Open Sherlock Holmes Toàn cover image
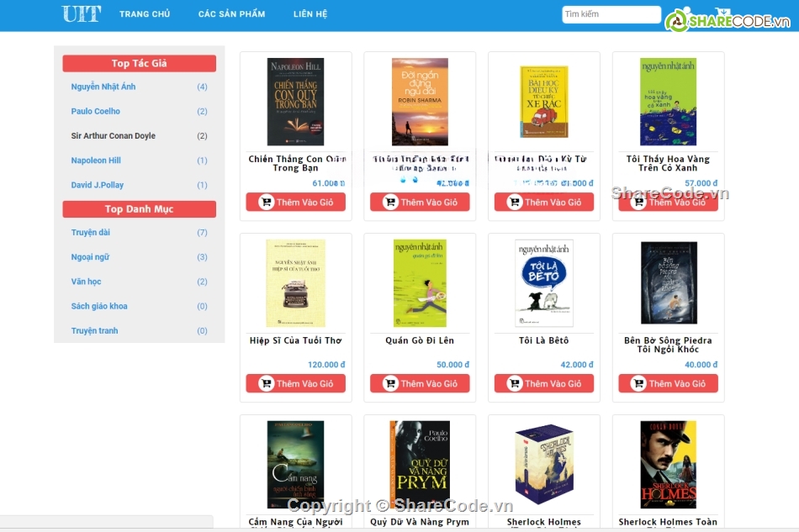 click(x=668, y=464)
